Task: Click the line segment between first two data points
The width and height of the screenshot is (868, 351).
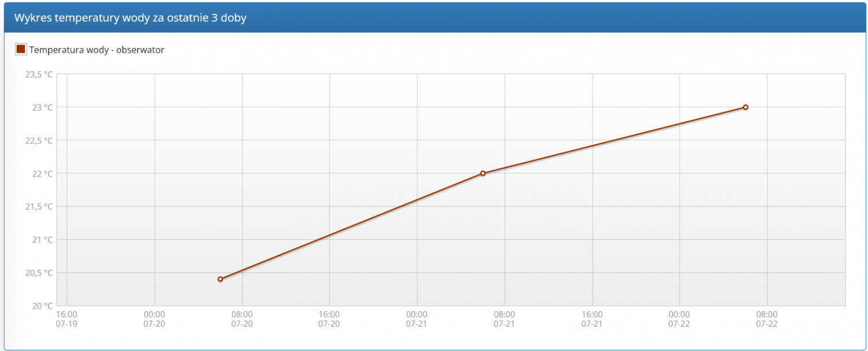Action: tap(351, 226)
